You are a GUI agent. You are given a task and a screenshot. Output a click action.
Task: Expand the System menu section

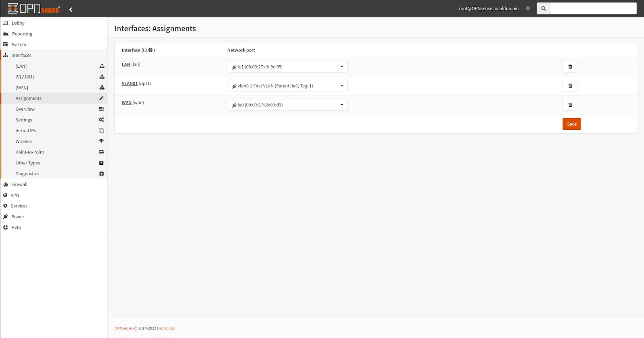54,45
